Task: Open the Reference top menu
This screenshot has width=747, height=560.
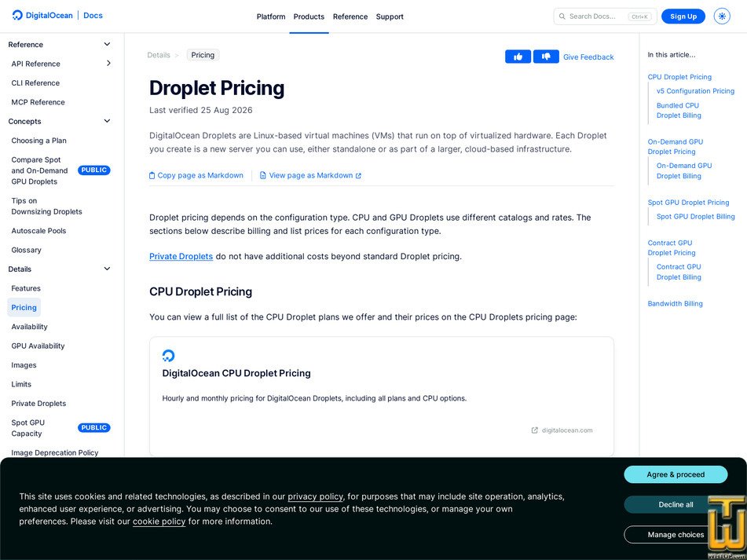Action: [x=350, y=16]
